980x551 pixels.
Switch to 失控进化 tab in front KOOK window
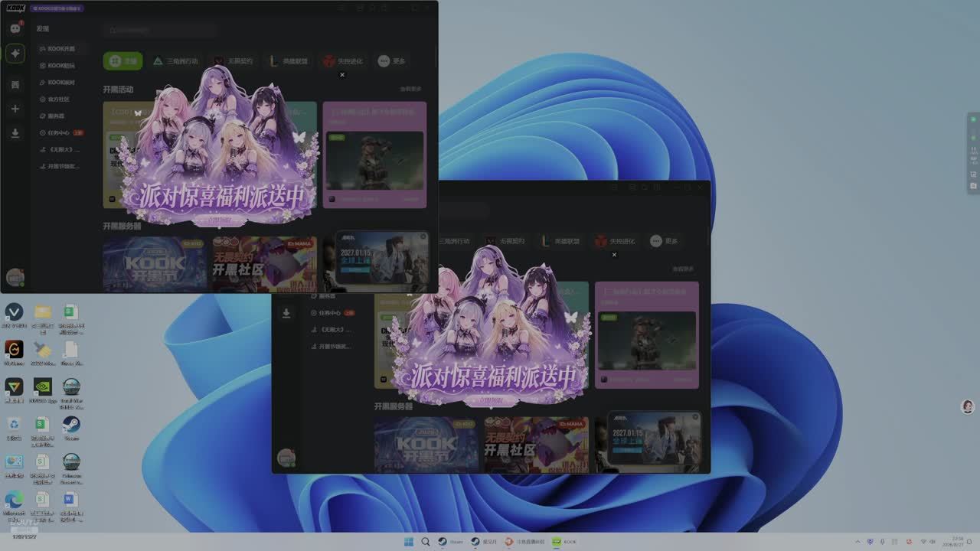tap(343, 61)
